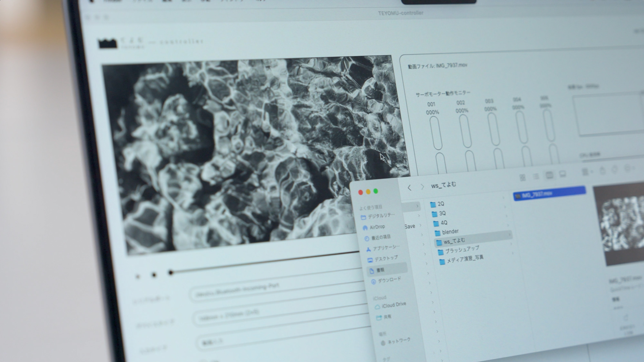The image size is (644, 362).
Task: Click the seek bar handle below the video
Action: 171,273
